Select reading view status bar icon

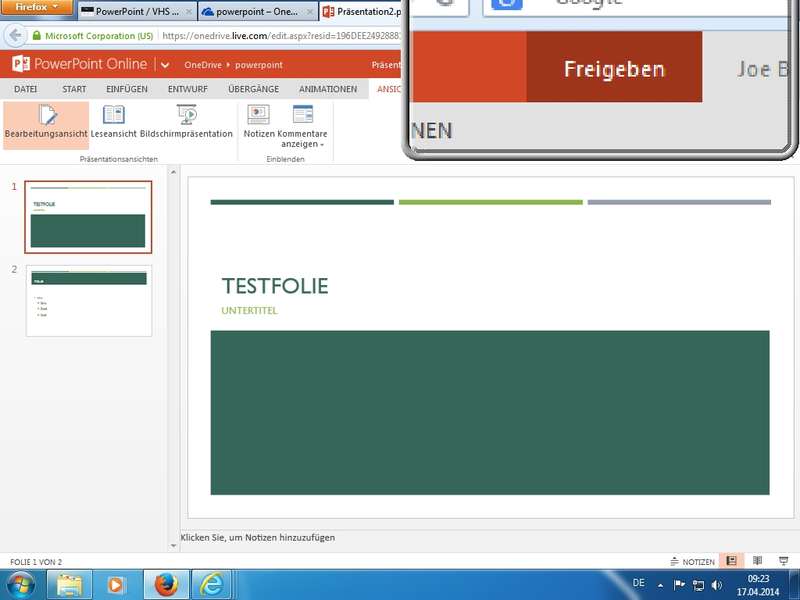tap(758, 561)
